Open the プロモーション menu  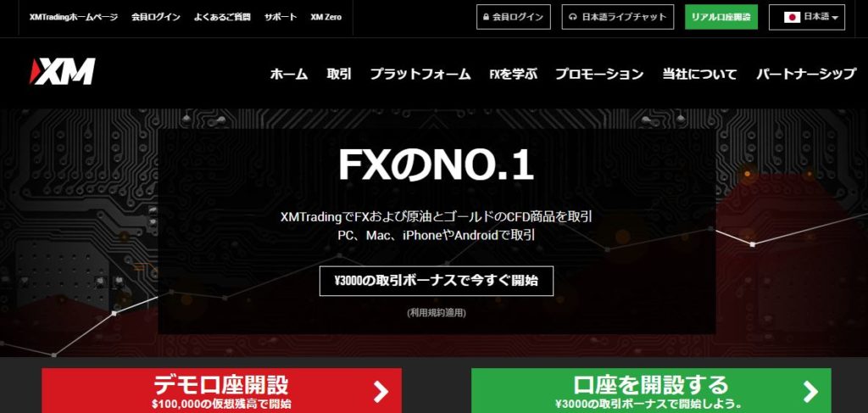pyautogui.click(x=599, y=74)
